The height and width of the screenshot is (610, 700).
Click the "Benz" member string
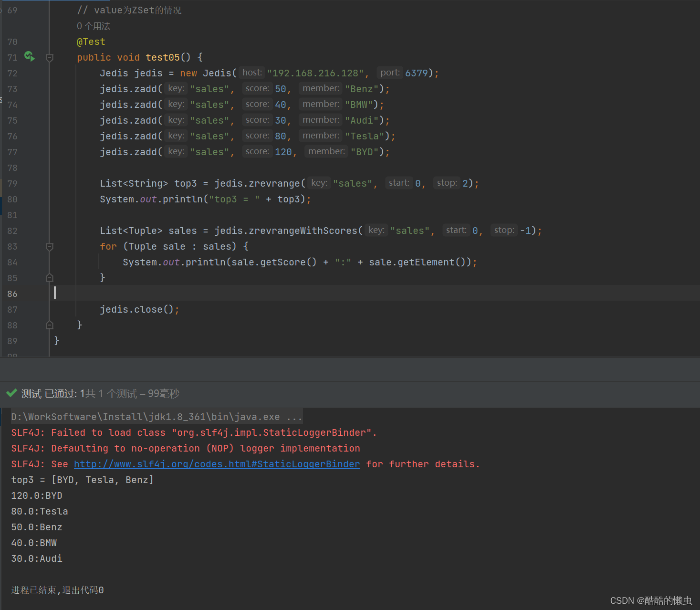click(362, 89)
